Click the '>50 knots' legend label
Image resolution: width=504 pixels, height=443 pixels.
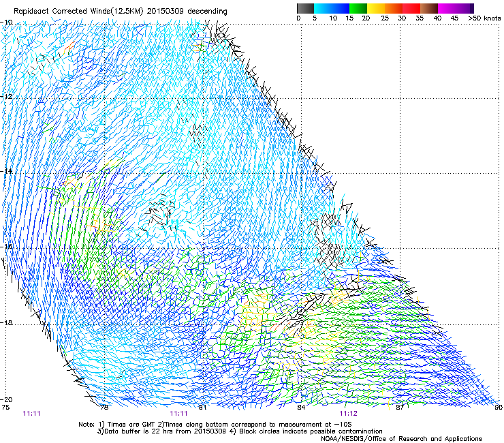[x=484, y=18]
